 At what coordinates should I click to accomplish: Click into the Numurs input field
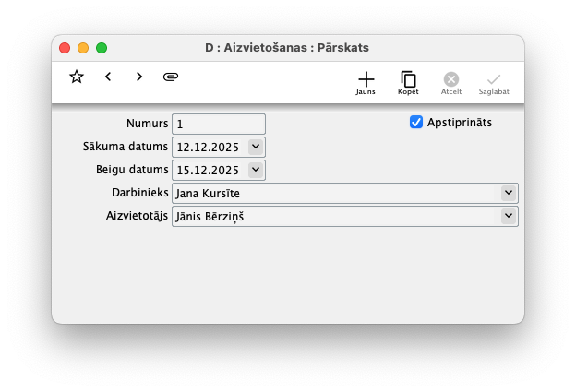pos(219,124)
